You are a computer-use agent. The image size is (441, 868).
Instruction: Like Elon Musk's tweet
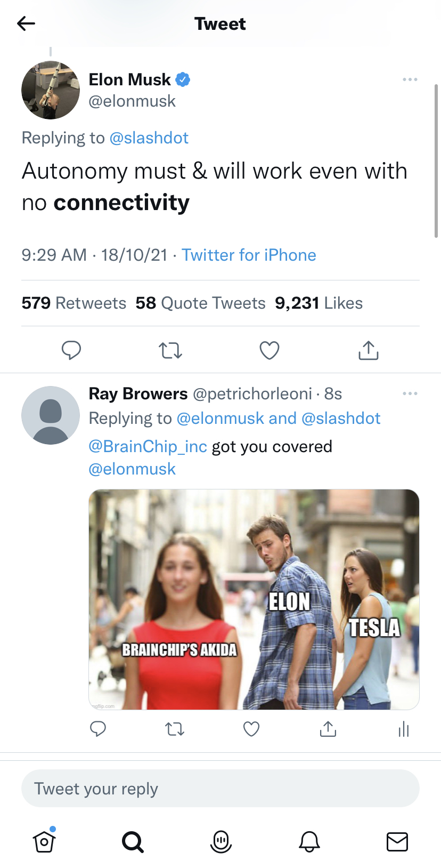pyautogui.click(x=269, y=350)
